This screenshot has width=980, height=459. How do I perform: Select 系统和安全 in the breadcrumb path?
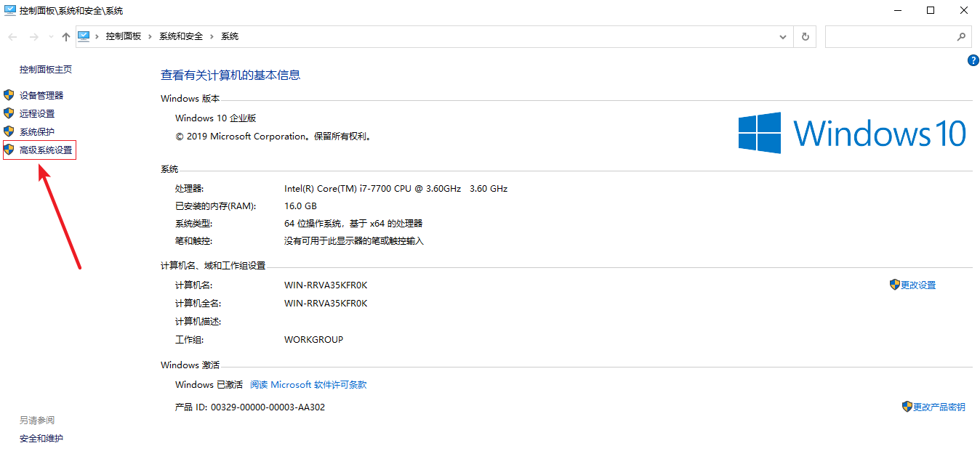pos(181,36)
